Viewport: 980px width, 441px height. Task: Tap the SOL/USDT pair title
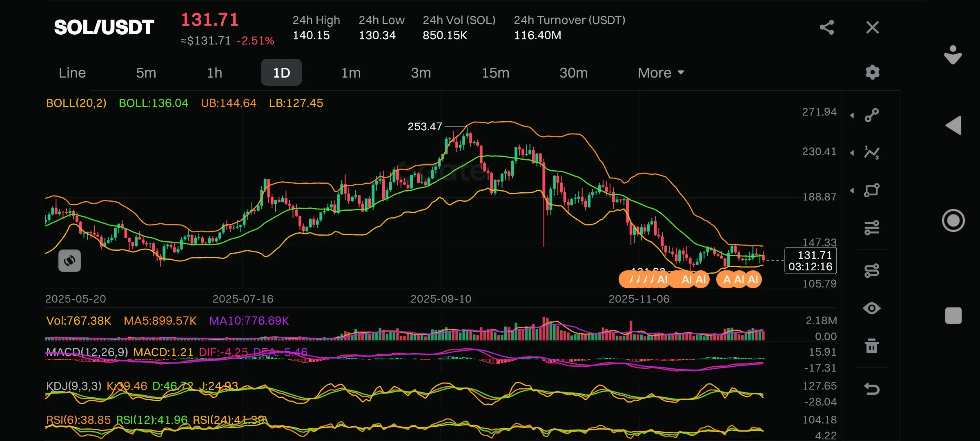[104, 27]
